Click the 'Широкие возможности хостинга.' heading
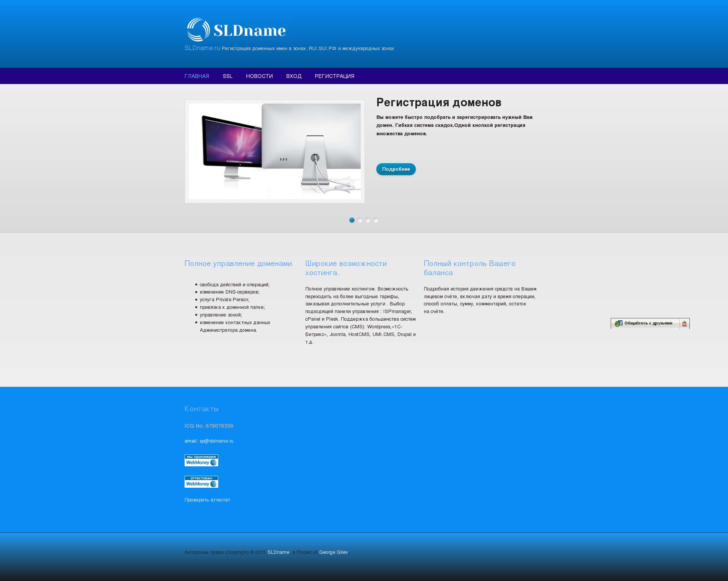The height and width of the screenshot is (581, 728). pos(346,268)
